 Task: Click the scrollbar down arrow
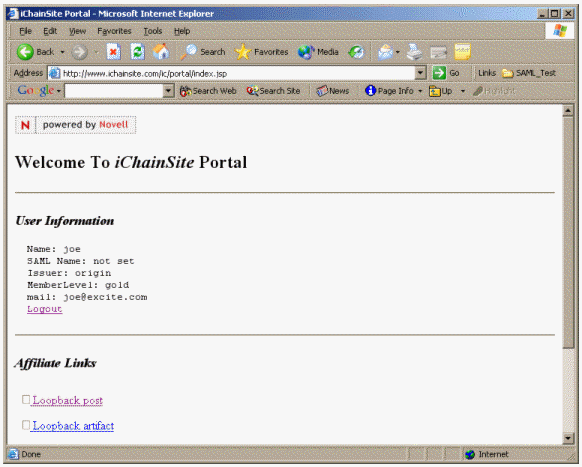(568, 438)
